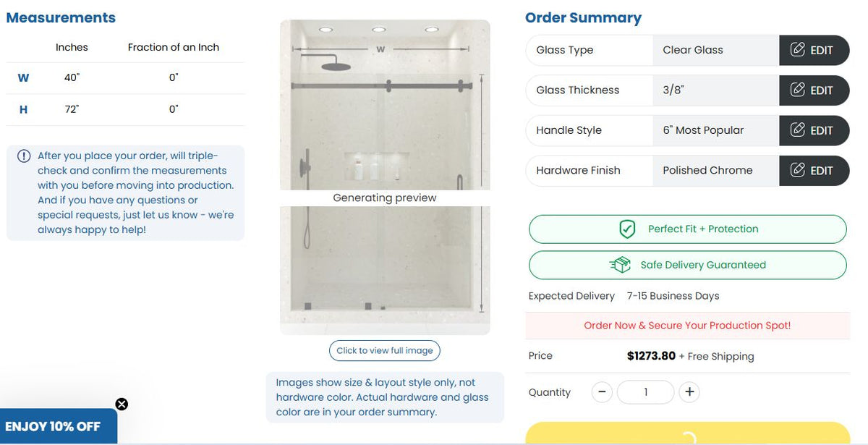
Task: Close the Enjoy 10% Off popup
Action: (x=122, y=404)
